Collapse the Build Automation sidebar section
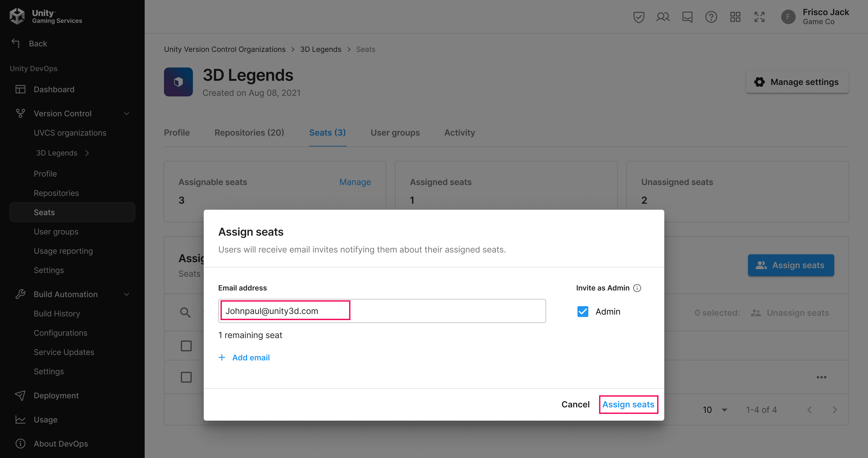The height and width of the screenshot is (458, 868). [x=127, y=294]
